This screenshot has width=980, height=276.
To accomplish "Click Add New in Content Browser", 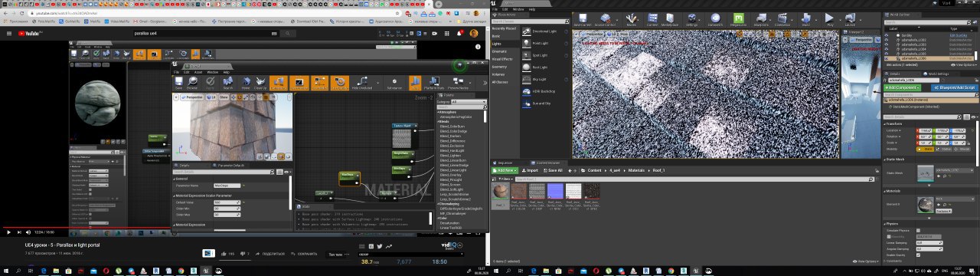I will coord(505,170).
